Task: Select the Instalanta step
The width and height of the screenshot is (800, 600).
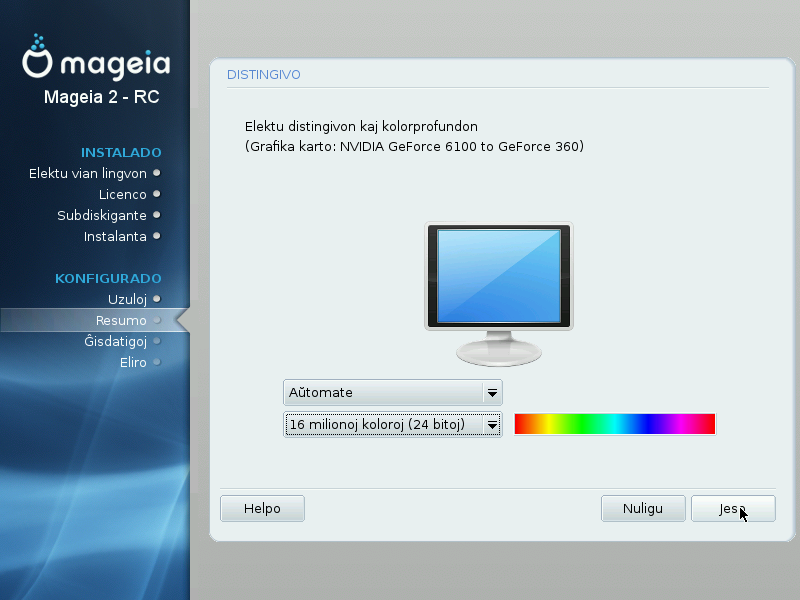Action: [x=115, y=236]
